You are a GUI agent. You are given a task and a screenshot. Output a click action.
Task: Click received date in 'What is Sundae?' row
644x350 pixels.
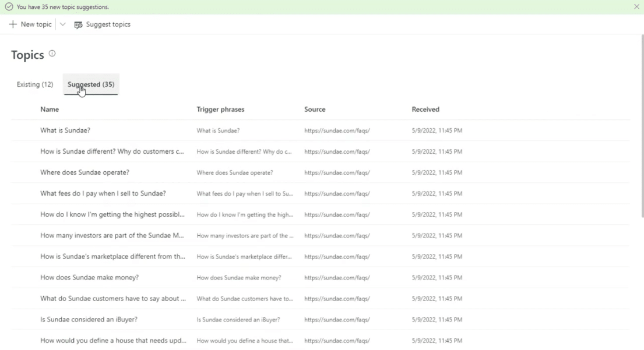(437, 130)
